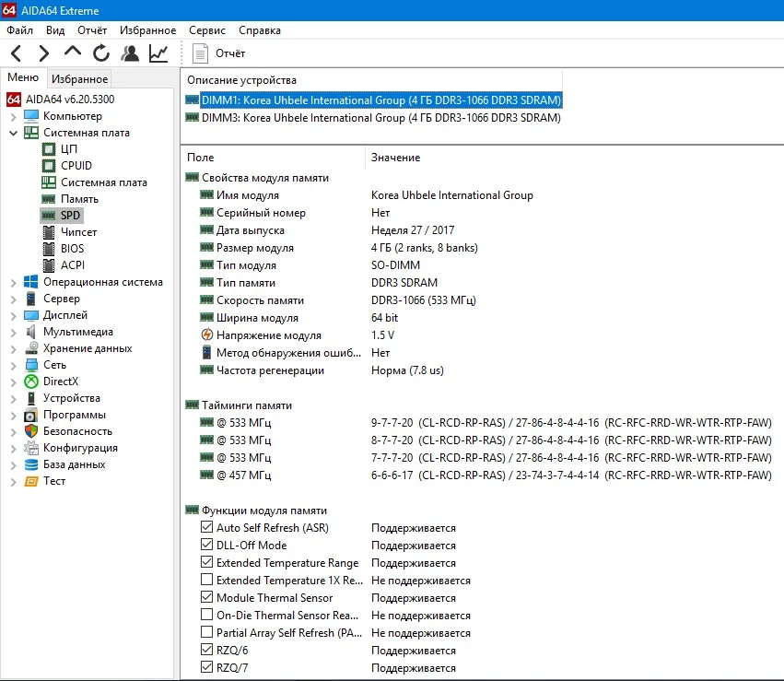The width and height of the screenshot is (784, 681).
Task: Collapse the Системная плата tree node
Action: tap(13, 133)
